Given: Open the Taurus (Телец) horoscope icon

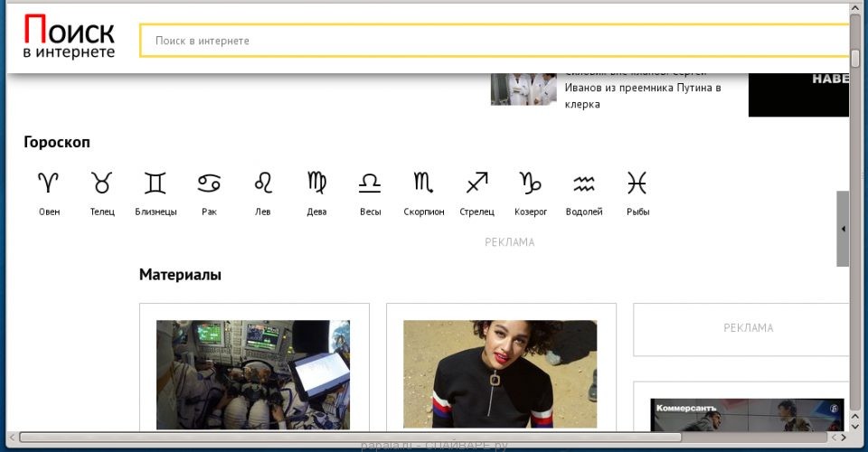Looking at the screenshot, I should 102,184.
